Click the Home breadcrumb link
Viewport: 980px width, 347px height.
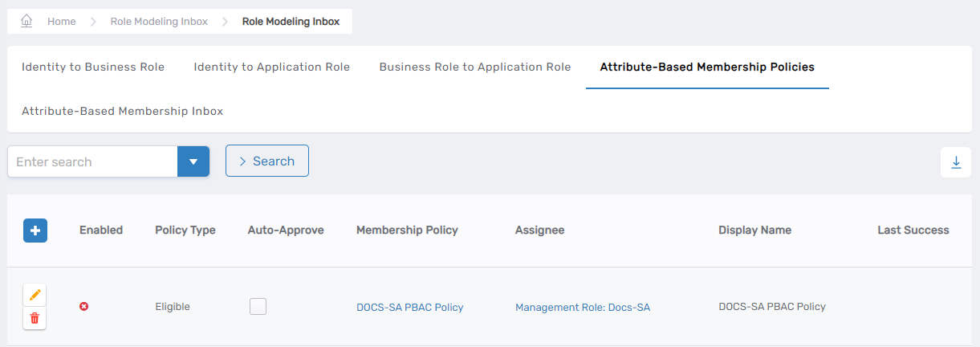[x=61, y=22]
